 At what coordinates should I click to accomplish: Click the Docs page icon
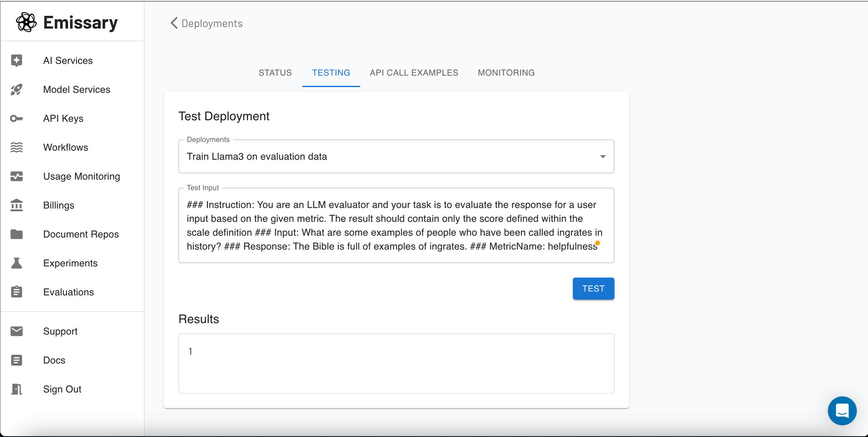(16, 360)
